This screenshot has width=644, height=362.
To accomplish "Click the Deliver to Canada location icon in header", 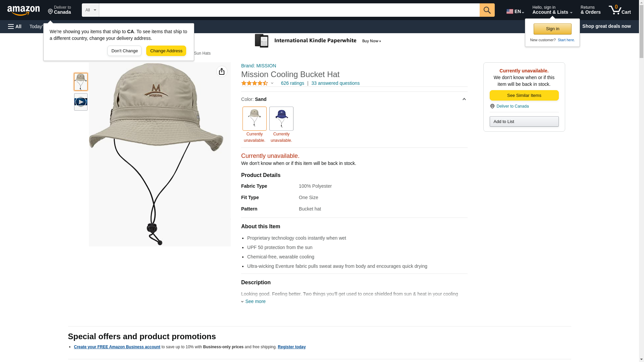I will point(51,12).
